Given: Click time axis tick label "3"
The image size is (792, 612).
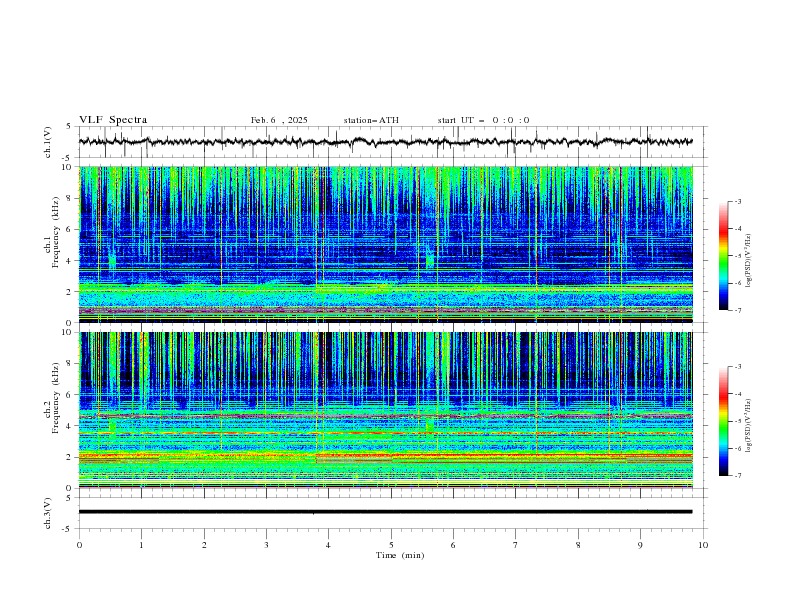Looking at the screenshot, I should coord(266,545).
